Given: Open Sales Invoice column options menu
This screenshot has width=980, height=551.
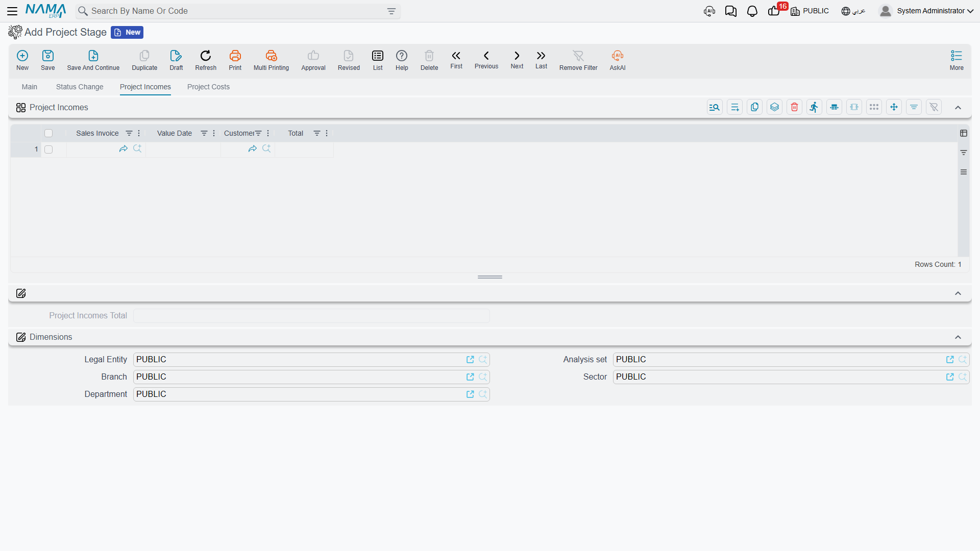Looking at the screenshot, I should tap(139, 133).
